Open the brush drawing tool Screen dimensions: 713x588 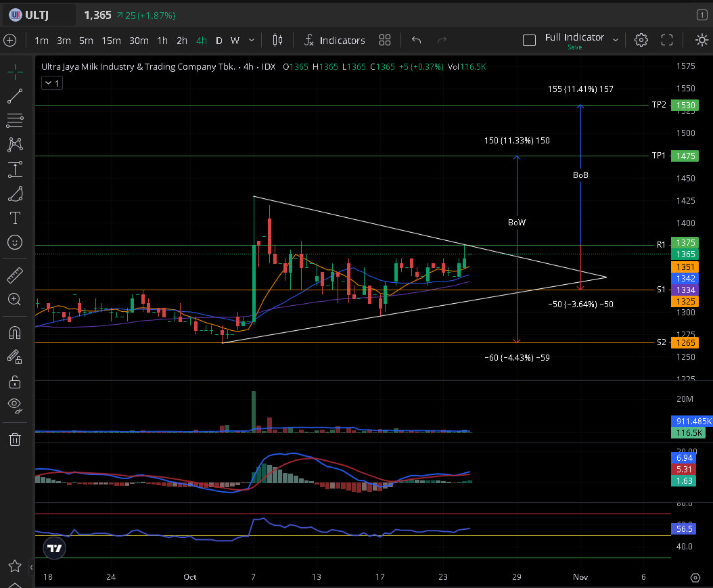[15, 195]
